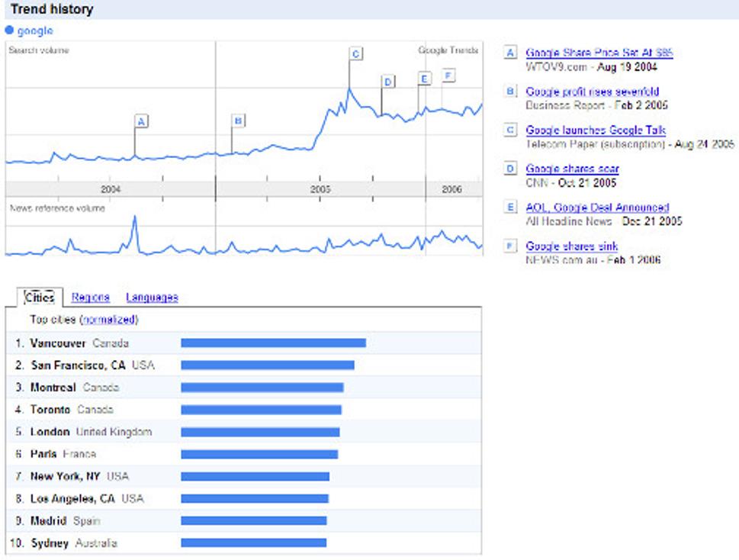
Task: Click the B icon beside the profit headline
Action: pyautogui.click(x=510, y=91)
